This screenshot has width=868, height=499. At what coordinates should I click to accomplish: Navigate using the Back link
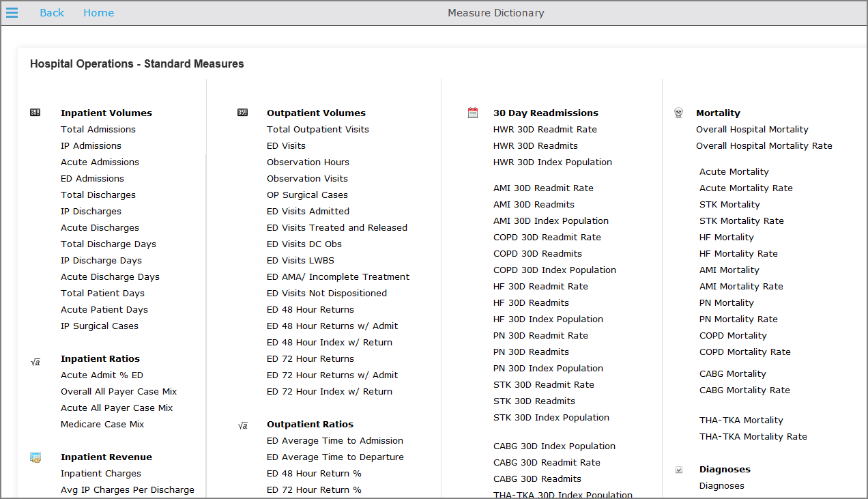pyautogui.click(x=52, y=12)
